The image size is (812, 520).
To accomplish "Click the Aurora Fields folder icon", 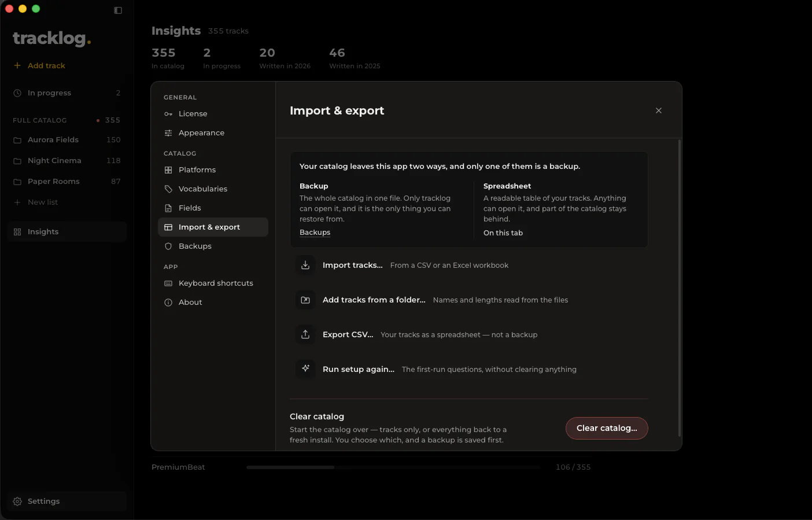I will 17,140.
